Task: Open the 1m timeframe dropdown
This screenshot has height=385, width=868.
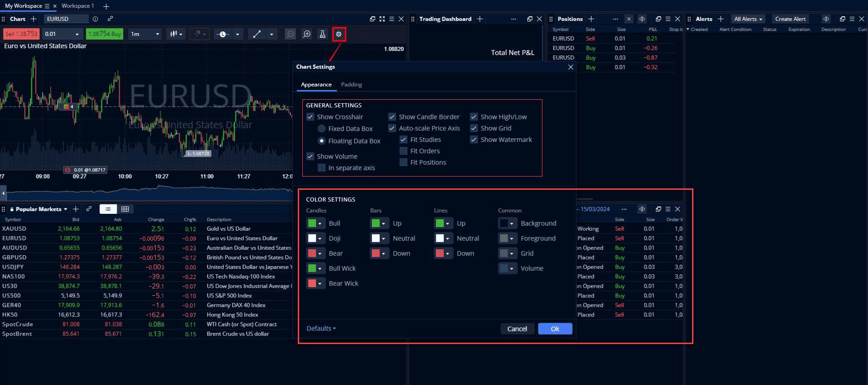Action: click(x=146, y=34)
